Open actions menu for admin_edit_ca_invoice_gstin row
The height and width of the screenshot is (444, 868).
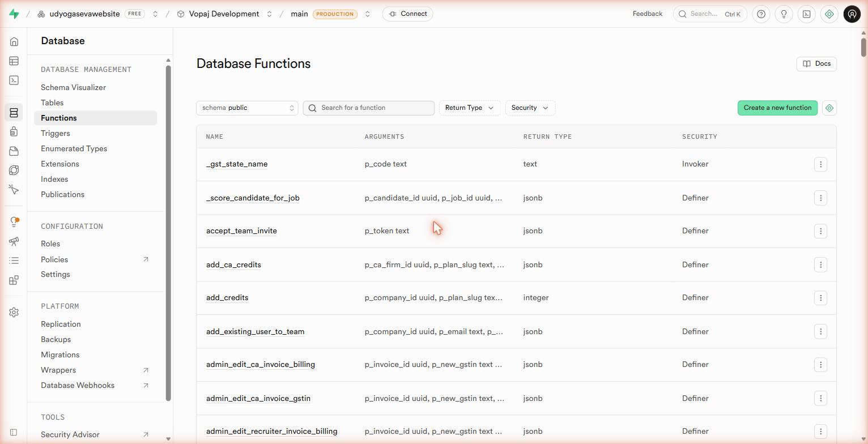tap(820, 398)
